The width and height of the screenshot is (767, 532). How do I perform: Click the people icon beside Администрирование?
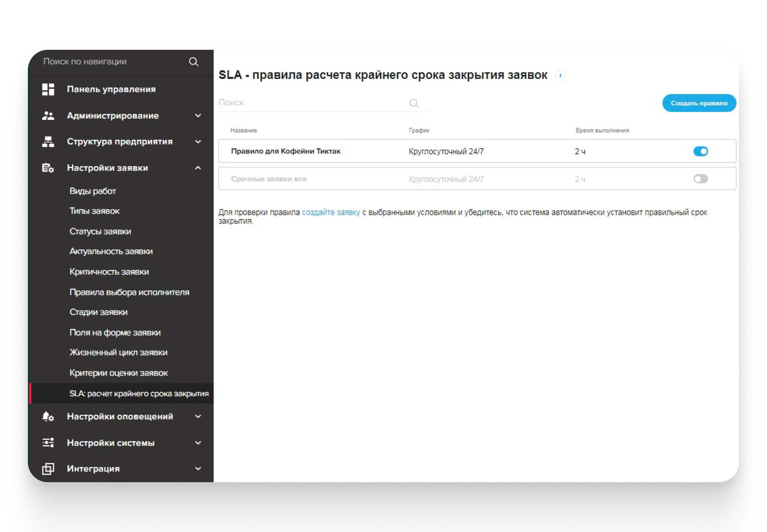pyautogui.click(x=48, y=115)
